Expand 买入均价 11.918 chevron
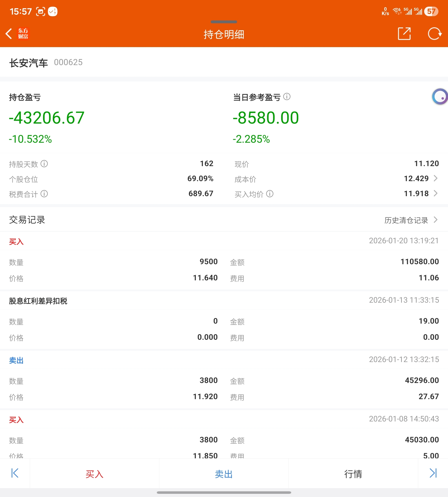The width and height of the screenshot is (448, 497). (435, 193)
